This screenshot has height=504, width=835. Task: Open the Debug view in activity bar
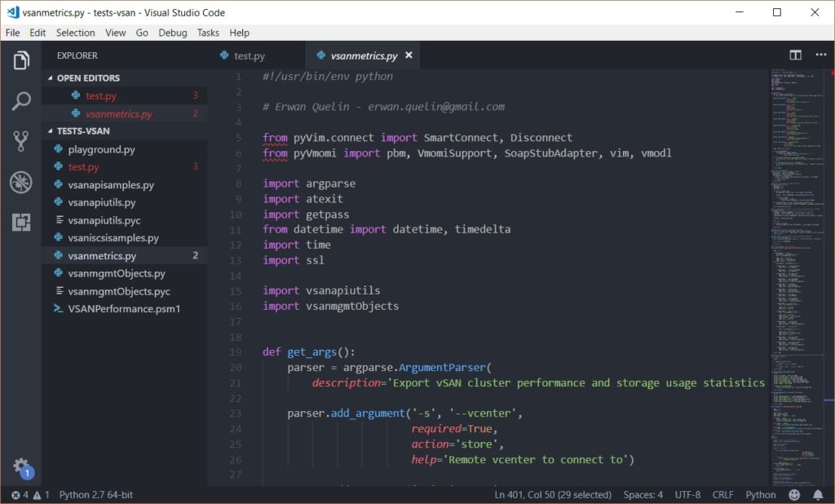pyautogui.click(x=20, y=182)
